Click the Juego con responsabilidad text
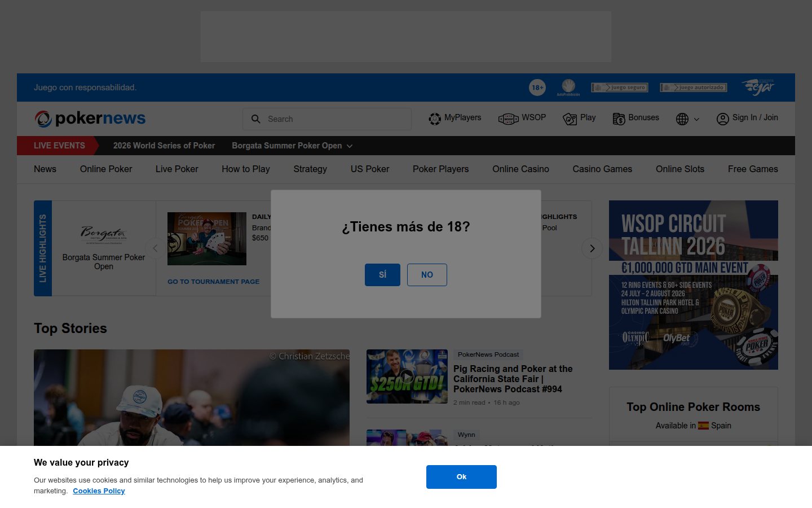Viewport: 812px width, 508px height. [x=85, y=87]
